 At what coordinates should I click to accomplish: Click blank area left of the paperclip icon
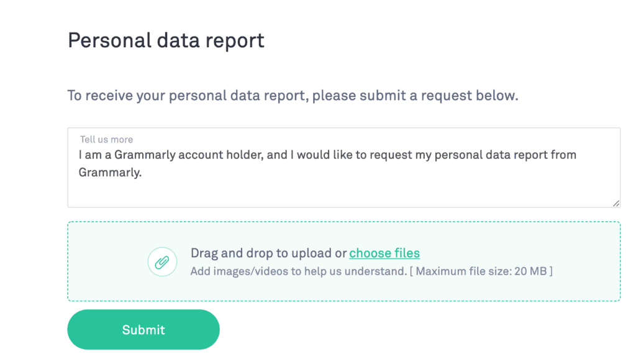(107, 262)
